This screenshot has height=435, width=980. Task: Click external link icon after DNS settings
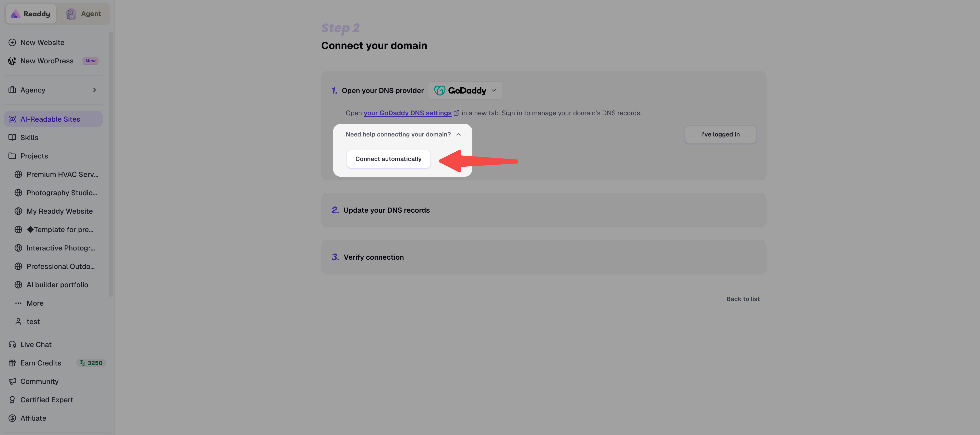click(x=457, y=113)
